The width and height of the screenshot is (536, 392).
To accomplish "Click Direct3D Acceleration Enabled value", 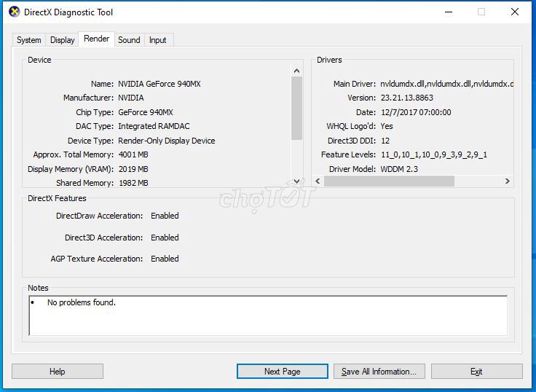I will tap(165, 238).
